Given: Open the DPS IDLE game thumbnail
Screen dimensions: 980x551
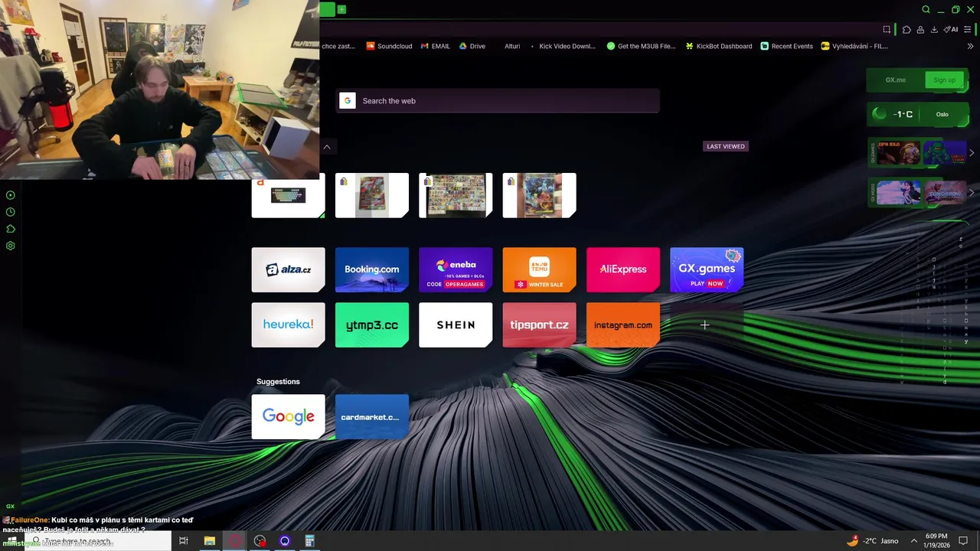Looking at the screenshot, I should [x=899, y=153].
